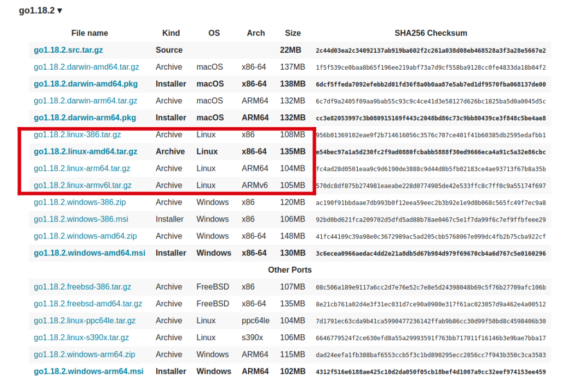Download go1.18.2.windows-amd64.zip
This screenshot has height=387, width=588.
point(85,236)
